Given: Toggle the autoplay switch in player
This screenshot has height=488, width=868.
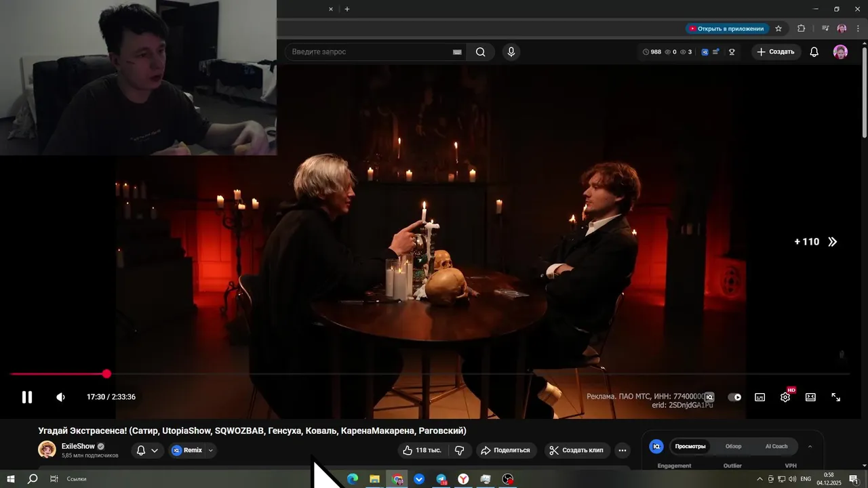Looking at the screenshot, I should click(x=734, y=397).
